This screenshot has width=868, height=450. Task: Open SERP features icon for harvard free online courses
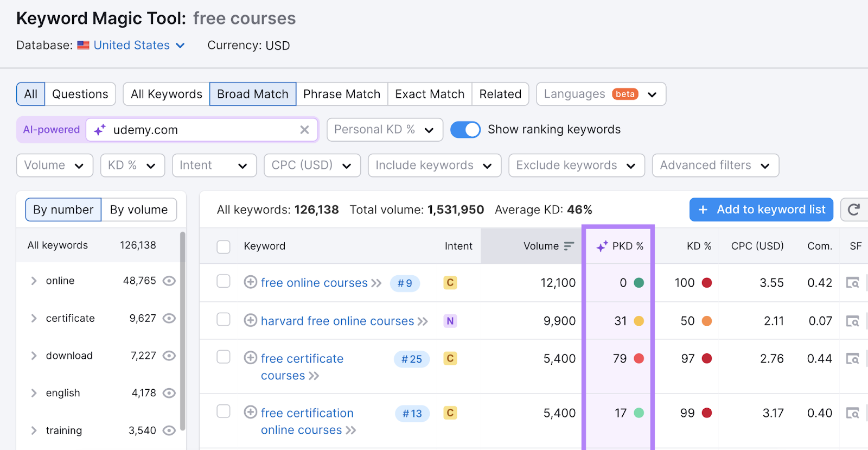pos(852,321)
